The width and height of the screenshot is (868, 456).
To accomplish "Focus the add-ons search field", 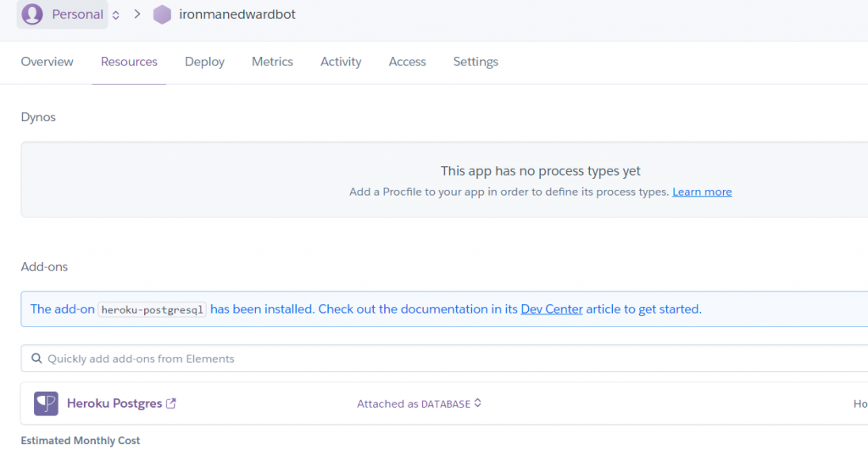I will 444,359.
